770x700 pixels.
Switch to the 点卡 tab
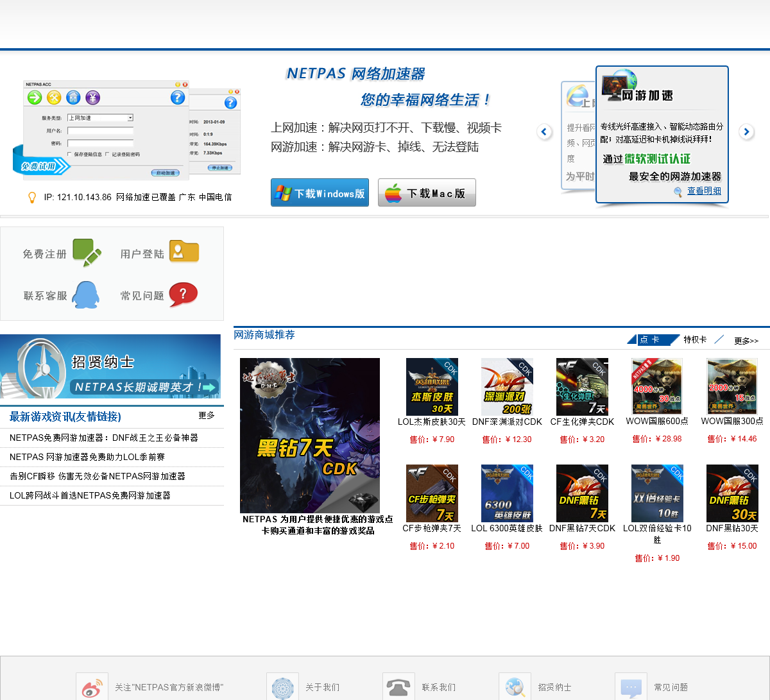[x=653, y=339]
